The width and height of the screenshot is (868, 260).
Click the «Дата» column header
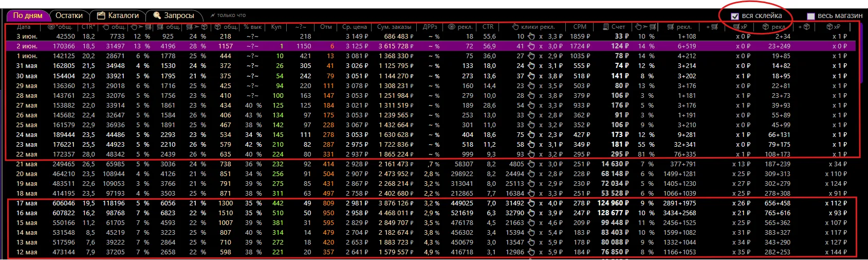pos(24,27)
